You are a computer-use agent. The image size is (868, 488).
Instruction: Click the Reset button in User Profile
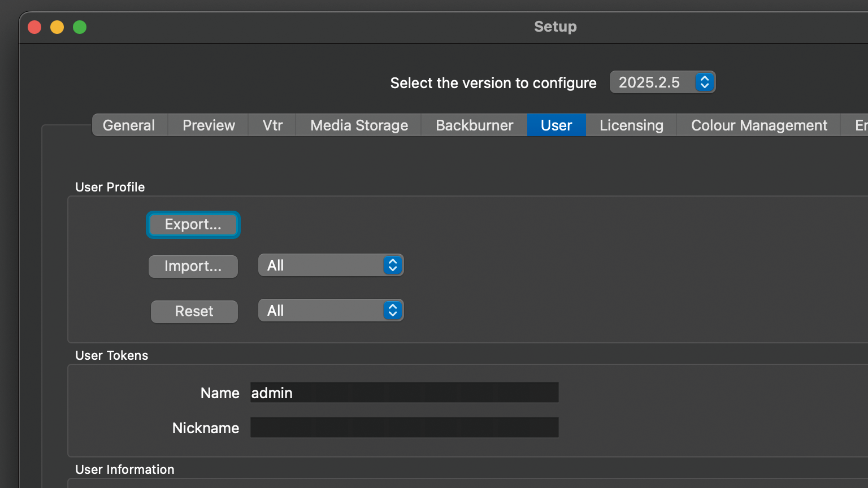click(x=194, y=311)
